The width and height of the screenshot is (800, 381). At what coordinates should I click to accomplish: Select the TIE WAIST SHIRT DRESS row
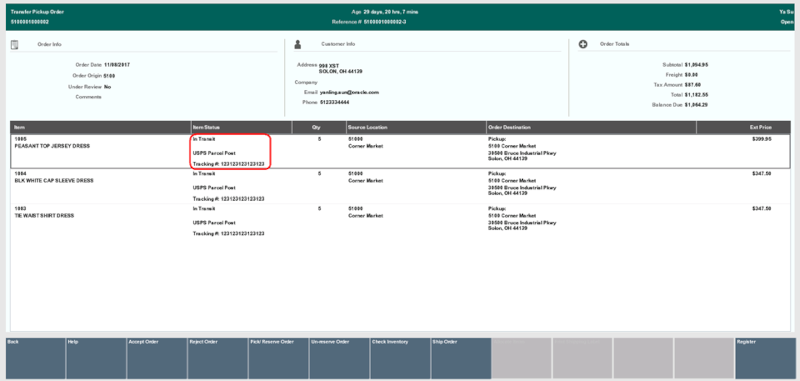click(x=401, y=221)
